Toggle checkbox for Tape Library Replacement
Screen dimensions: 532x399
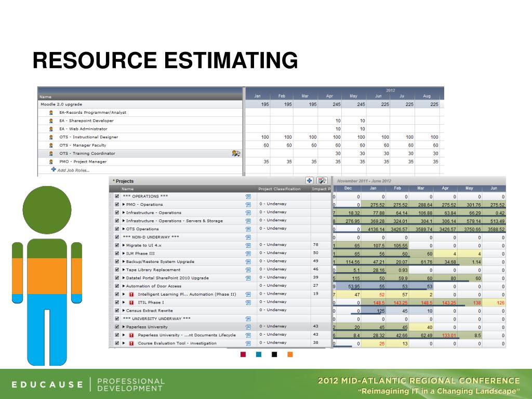point(117,270)
